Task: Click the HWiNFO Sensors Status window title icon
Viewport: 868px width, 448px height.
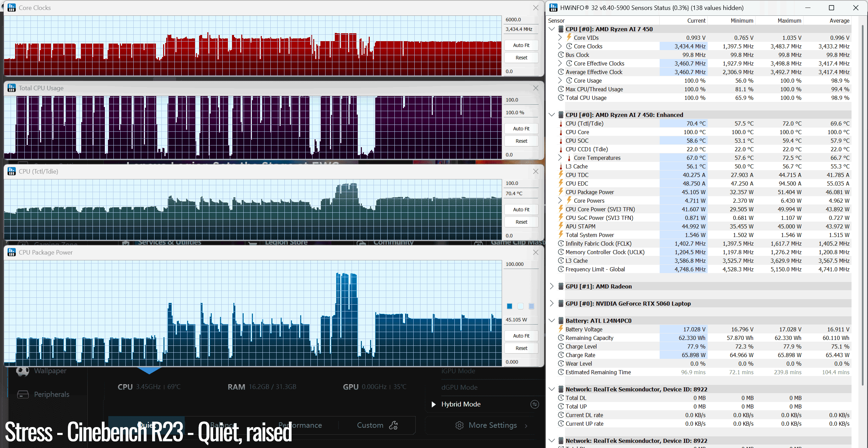Action: pyautogui.click(x=553, y=8)
